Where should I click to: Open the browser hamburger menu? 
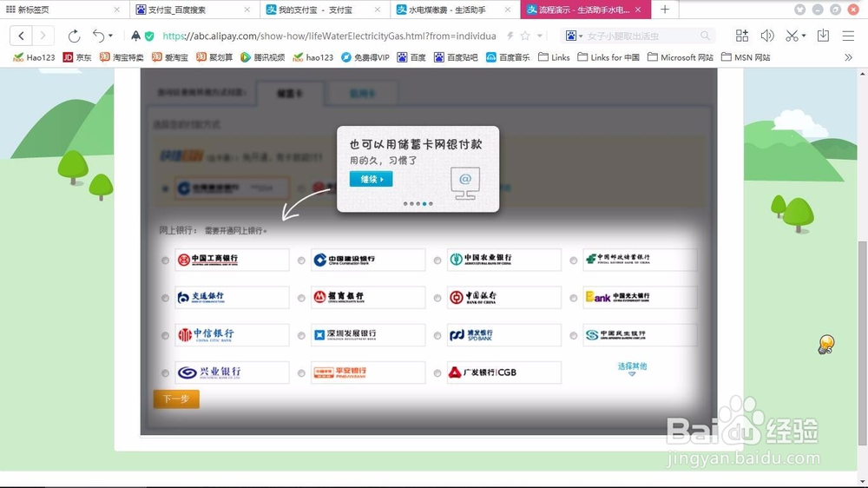(848, 36)
